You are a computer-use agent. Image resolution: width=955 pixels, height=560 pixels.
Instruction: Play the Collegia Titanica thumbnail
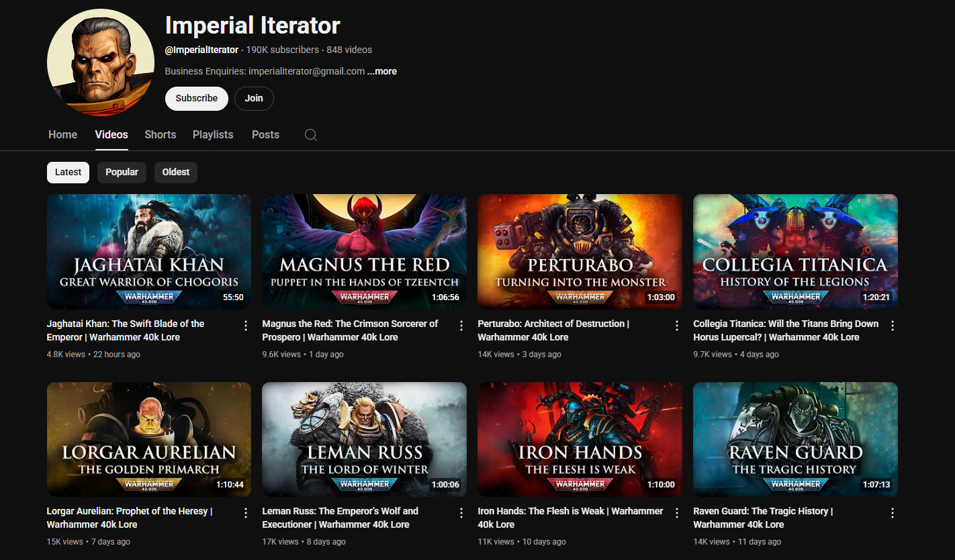click(795, 252)
